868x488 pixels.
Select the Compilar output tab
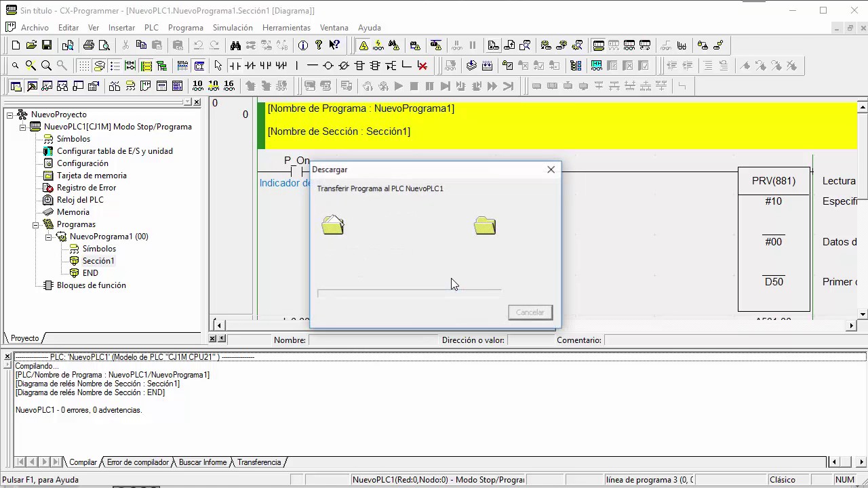click(83, 462)
